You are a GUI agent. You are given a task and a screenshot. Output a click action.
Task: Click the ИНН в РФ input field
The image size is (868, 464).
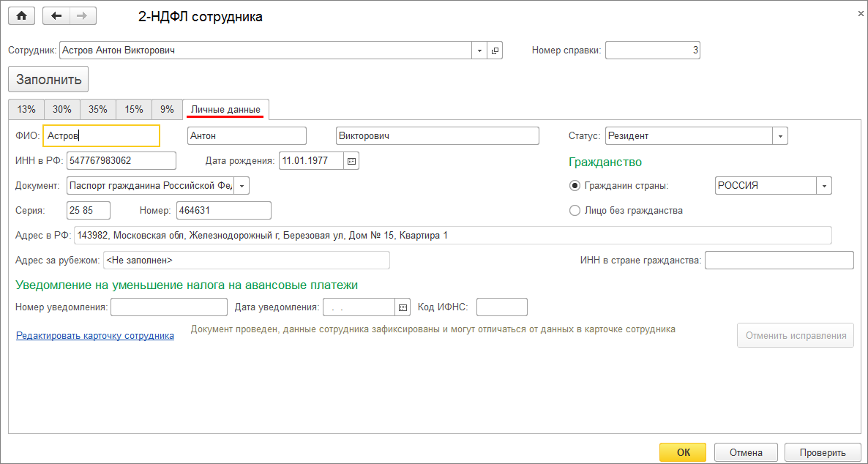tap(121, 161)
